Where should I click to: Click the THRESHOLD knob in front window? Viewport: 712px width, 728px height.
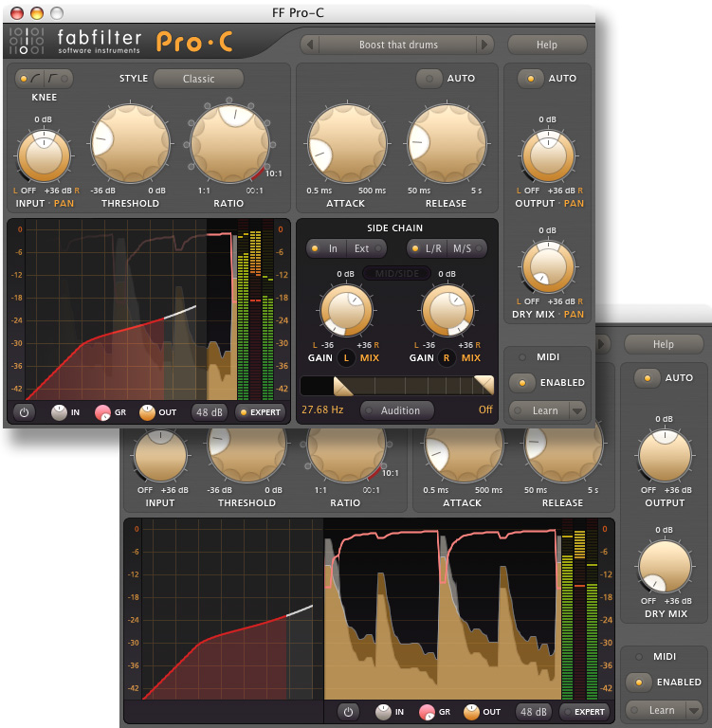pyautogui.click(x=130, y=143)
